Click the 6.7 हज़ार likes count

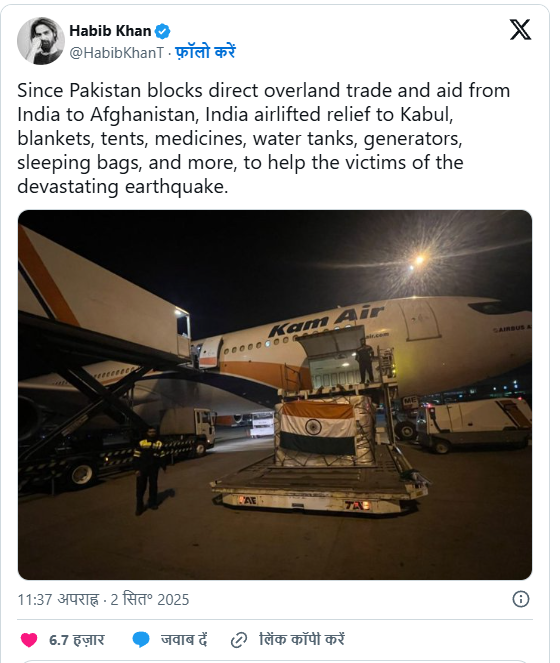pos(77,640)
